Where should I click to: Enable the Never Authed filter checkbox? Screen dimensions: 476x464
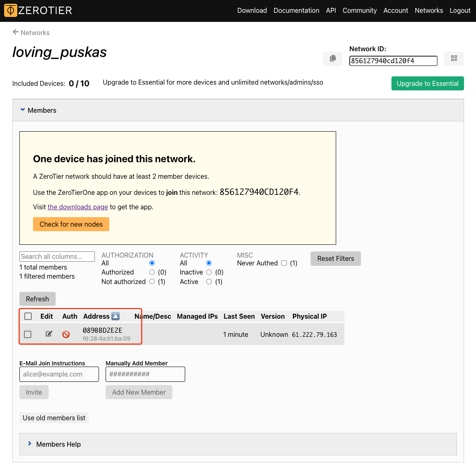[x=284, y=263]
